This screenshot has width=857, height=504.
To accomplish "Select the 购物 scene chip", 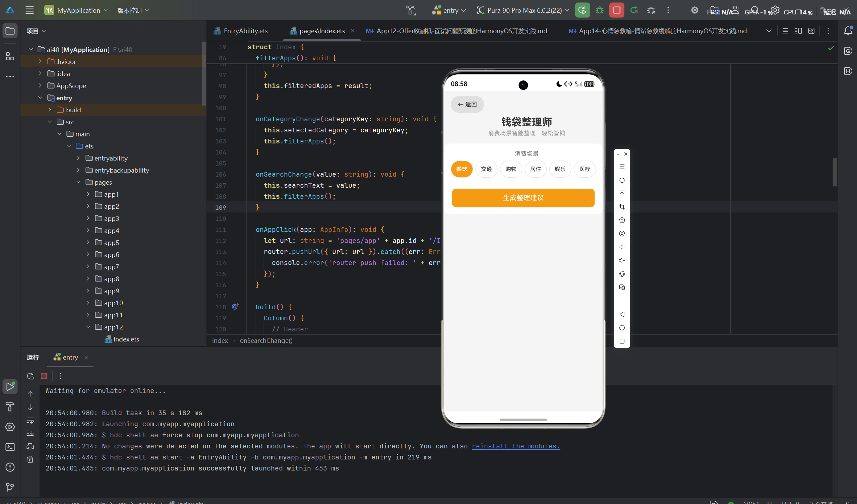I will click(x=511, y=169).
